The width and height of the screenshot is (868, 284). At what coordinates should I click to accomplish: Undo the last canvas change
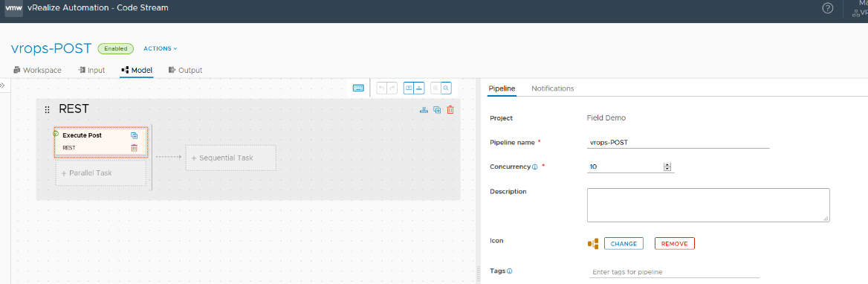(381, 88)
